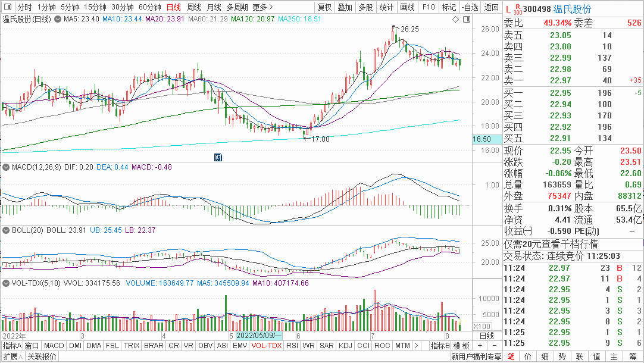This screenshot has height=363, width=644.
Task: Click the 2022/05/09 date marker on the timeline
Action: click(x=259, y=336)
